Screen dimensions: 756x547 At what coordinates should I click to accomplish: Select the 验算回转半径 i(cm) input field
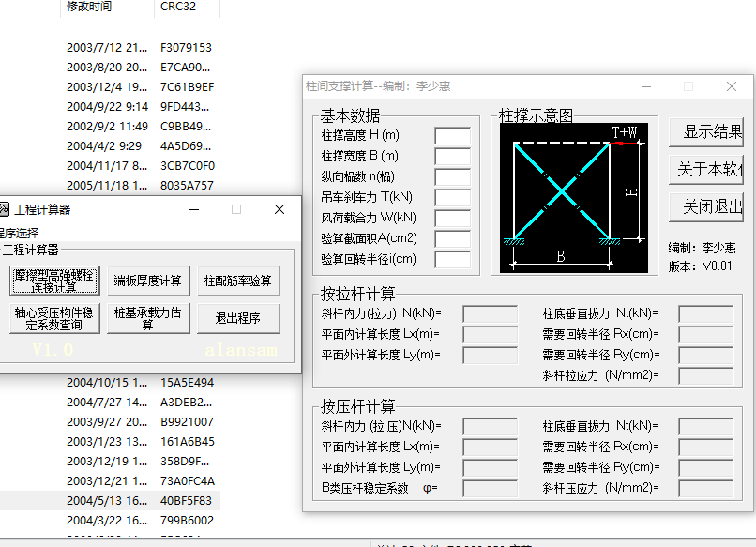(x=452, y=260)
